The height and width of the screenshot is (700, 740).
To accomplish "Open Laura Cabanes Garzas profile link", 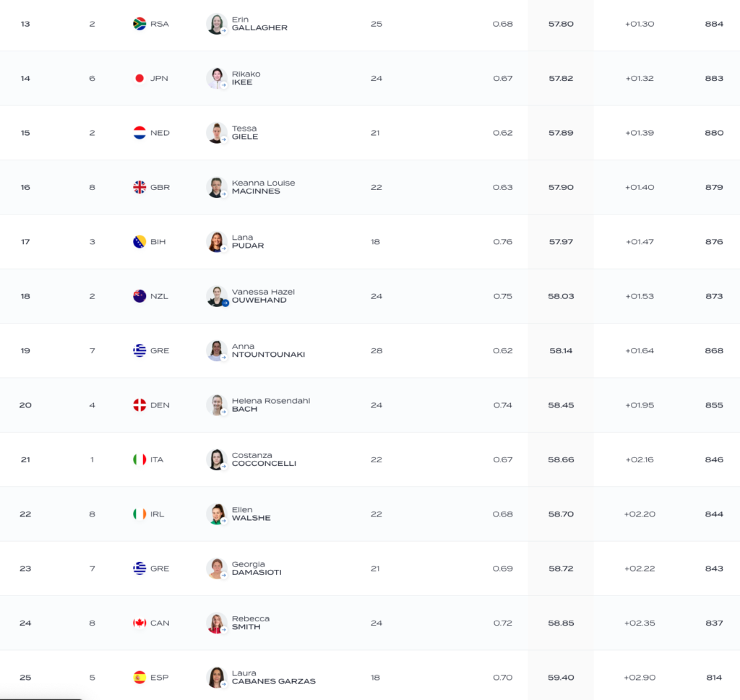I will click(274, 678).
